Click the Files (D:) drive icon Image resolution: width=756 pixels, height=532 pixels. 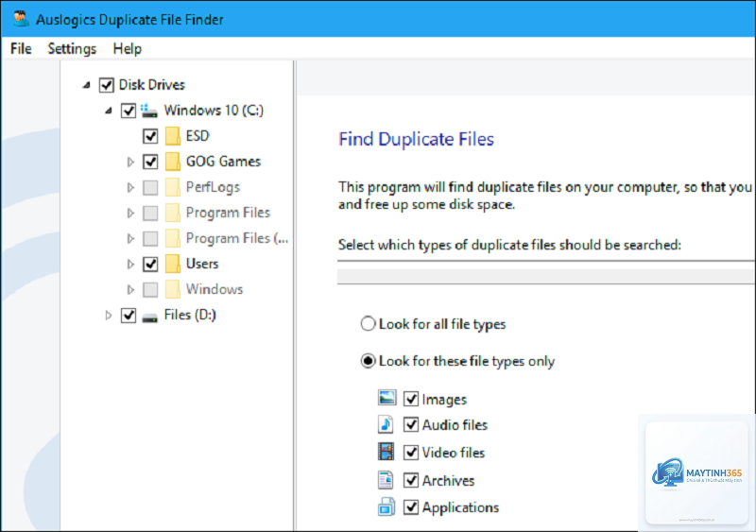[149, 317]
